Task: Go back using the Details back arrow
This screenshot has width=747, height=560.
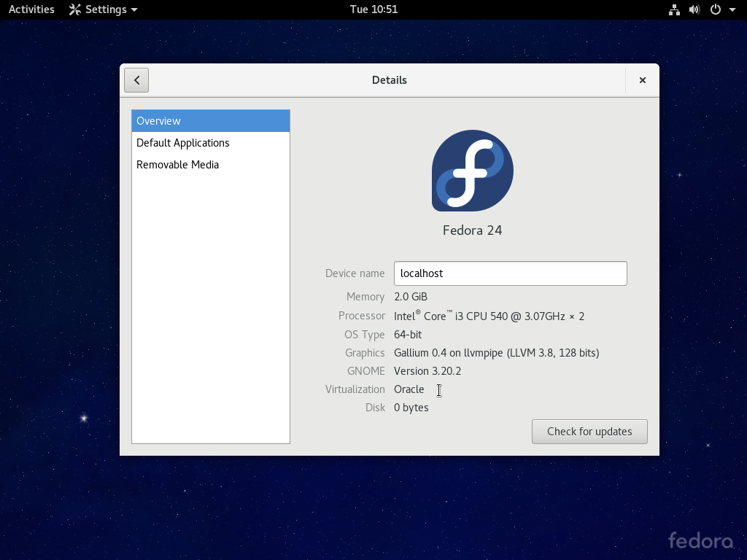Action: point(136,80)
